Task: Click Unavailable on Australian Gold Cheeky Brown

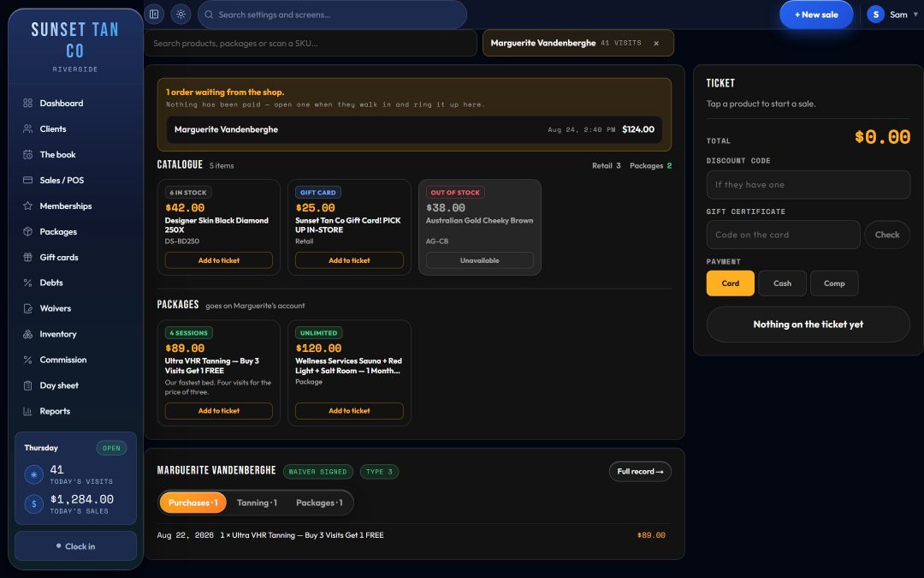Action: point(480,260)
